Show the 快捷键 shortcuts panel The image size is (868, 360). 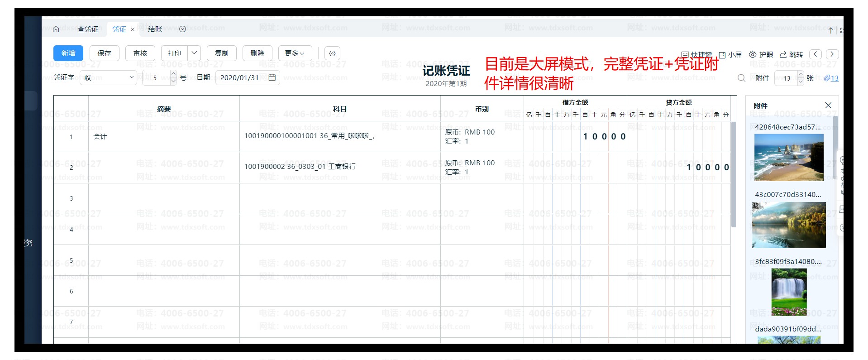pyautogui.click(x=696, y=55)
